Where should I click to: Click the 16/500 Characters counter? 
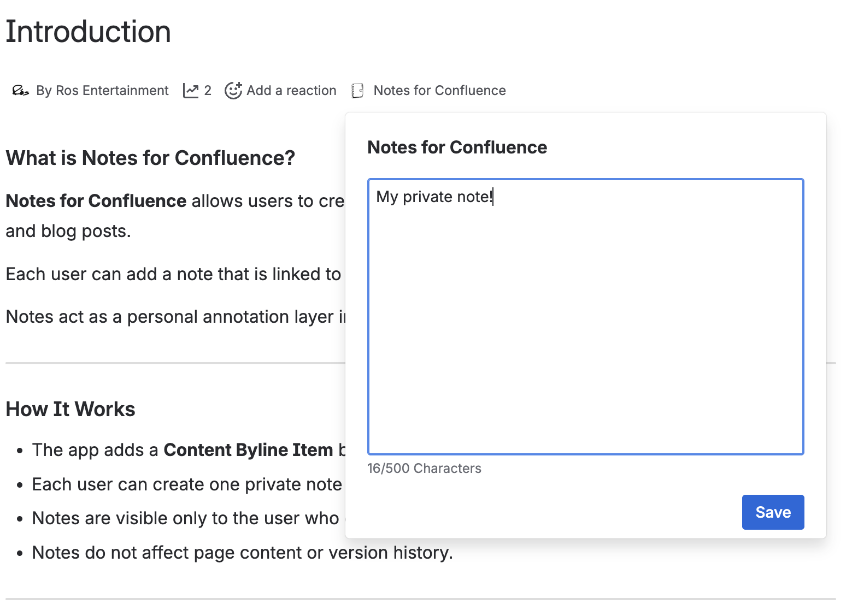coord(424,469)
